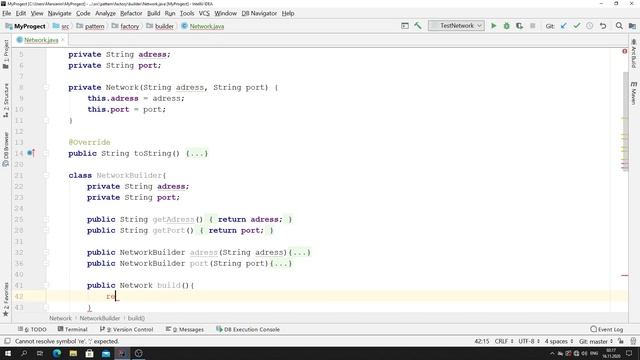Expand folded port(String port) method body
This screenshot has height=360, width=640.
tap(281, 263)
